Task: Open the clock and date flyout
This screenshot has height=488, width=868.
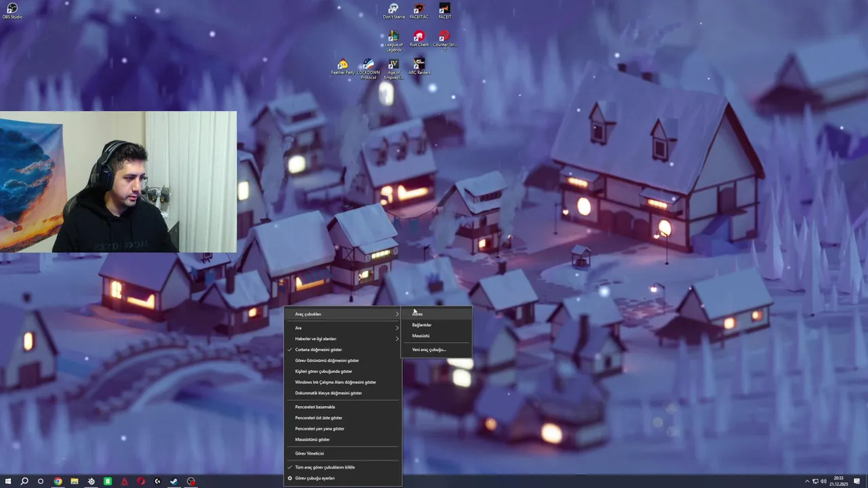Action: point(839,481)
